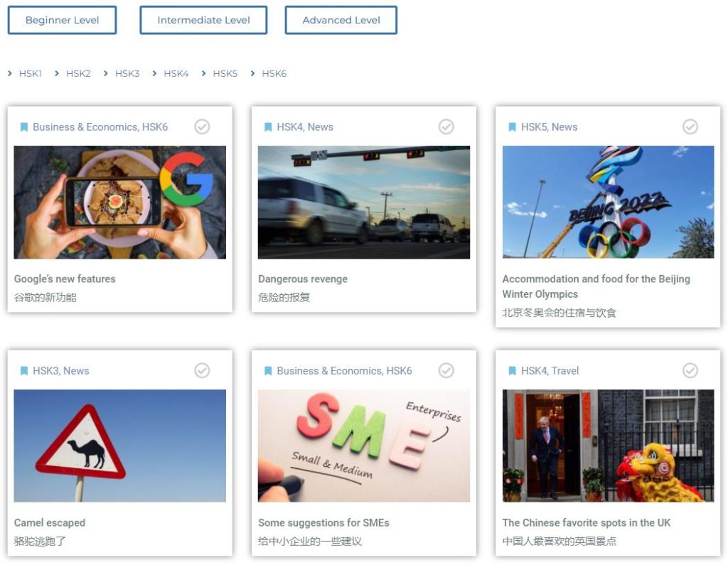Click bookmark icon on Dangerous revenge card
Screen dimensions: 728x565
coord(268,127)
